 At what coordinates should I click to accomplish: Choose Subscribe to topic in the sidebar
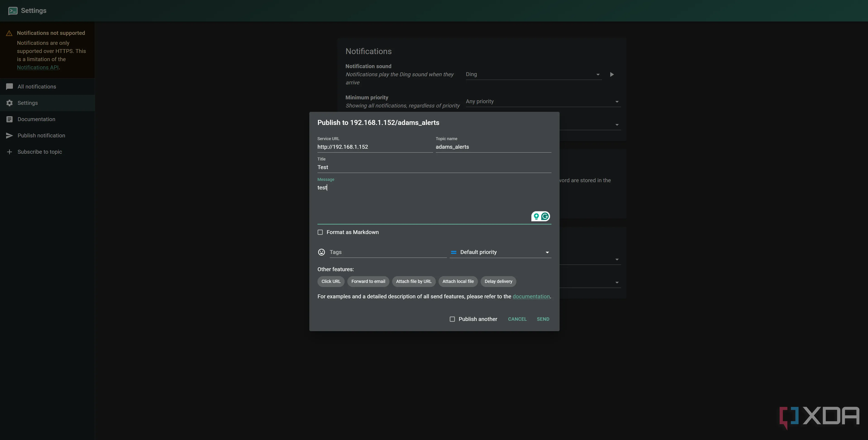coord(47,152)
